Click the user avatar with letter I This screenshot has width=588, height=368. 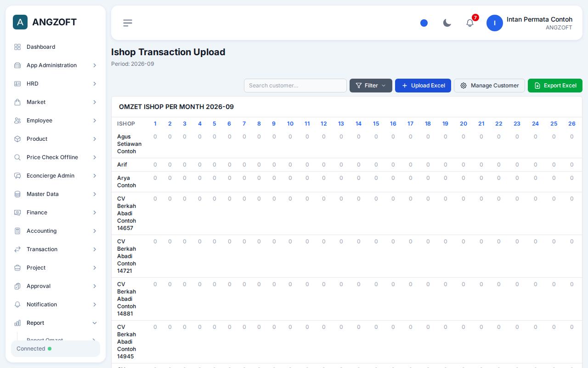tap(495, 23)
